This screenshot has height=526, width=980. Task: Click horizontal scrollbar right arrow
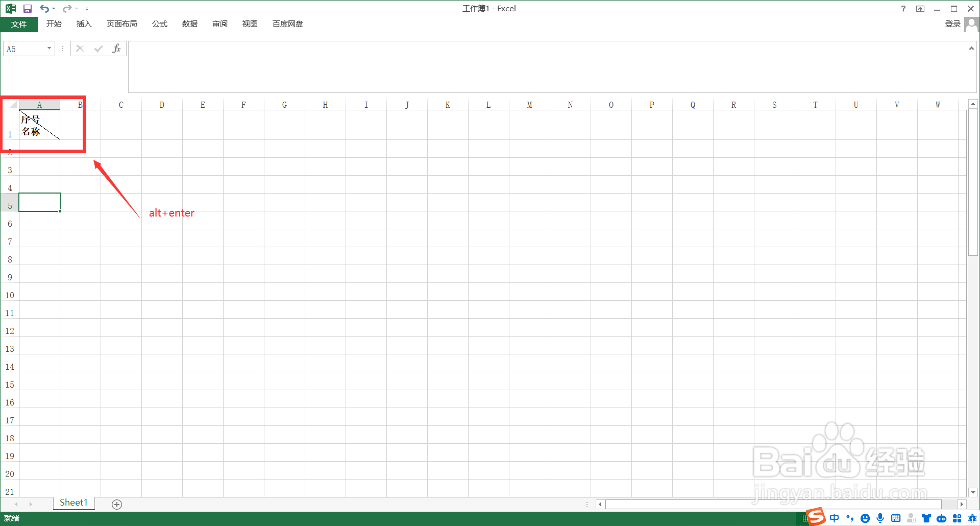[x=962, y=505]
